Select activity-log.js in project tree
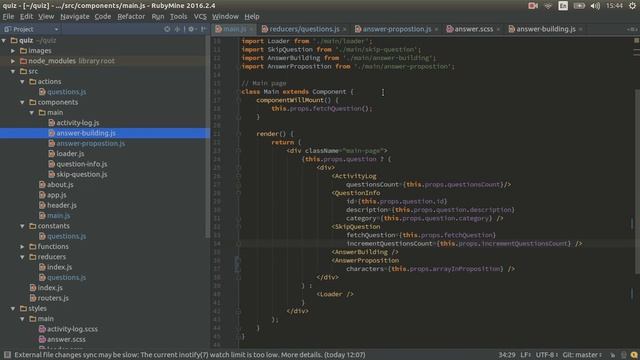The image size is (640, 360). (78, 122)
